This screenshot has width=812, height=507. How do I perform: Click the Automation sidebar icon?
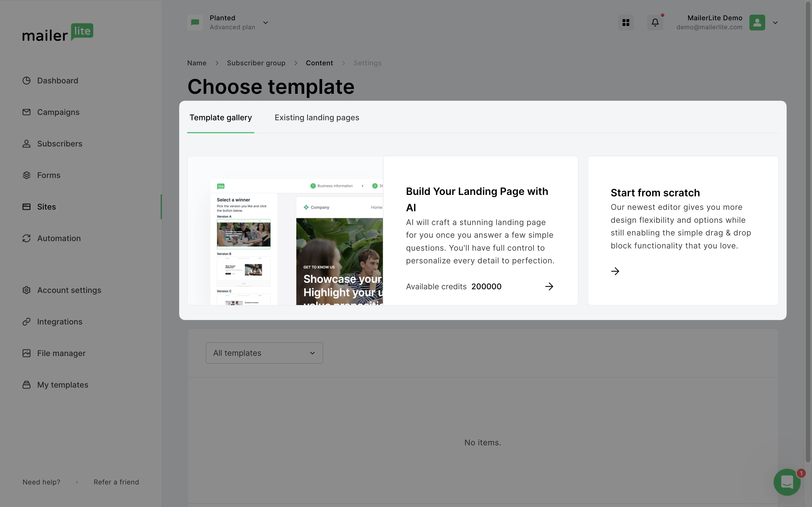pos(27,238)
